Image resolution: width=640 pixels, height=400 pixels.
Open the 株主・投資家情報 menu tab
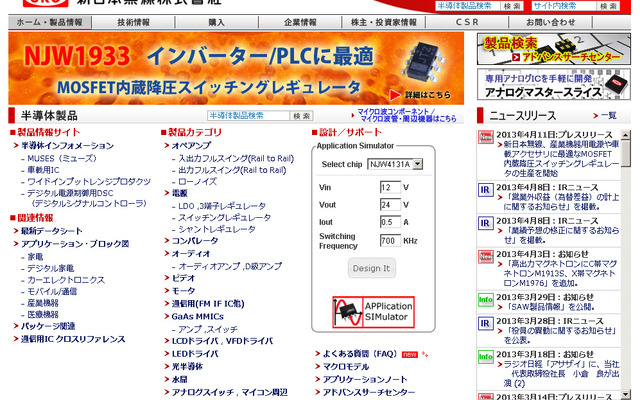click(384, 22)
